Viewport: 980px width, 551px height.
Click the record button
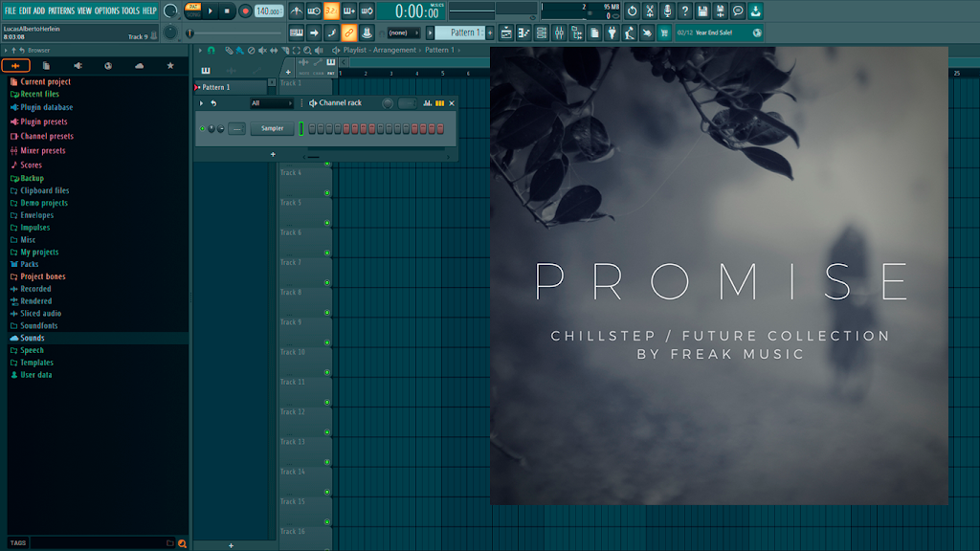point(245,11)
